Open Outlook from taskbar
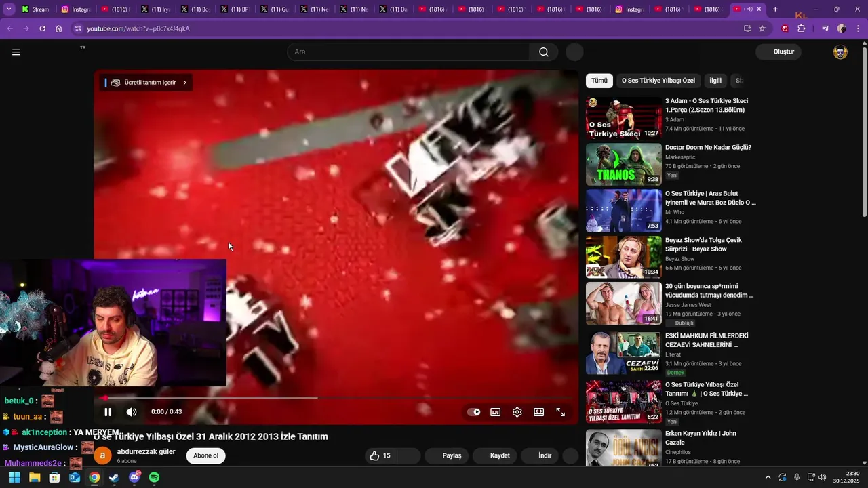This screenshot has width=868, height=488. point(75,477)
